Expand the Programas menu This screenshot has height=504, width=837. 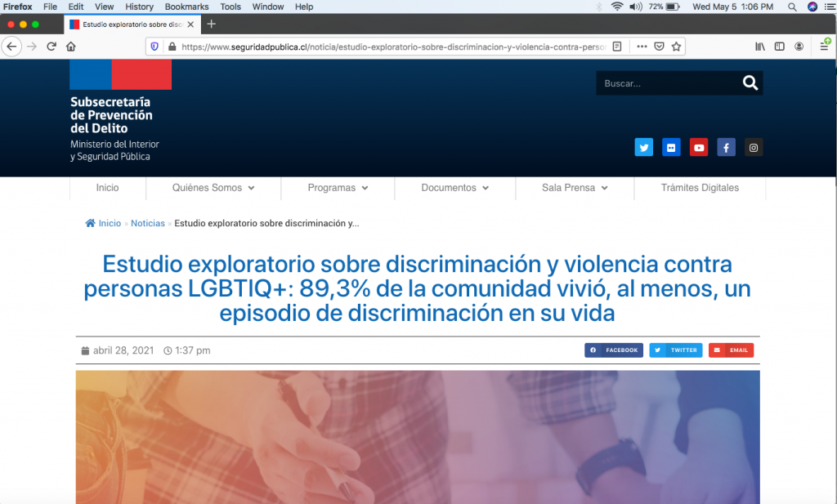coord(338,188)
